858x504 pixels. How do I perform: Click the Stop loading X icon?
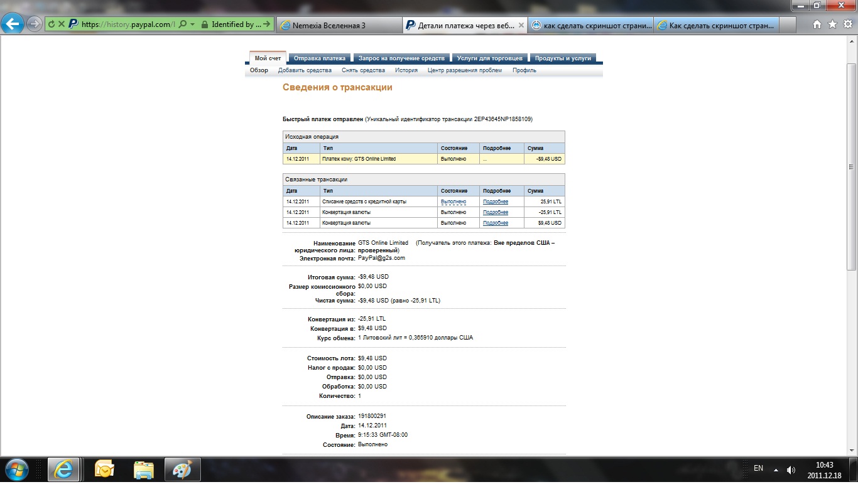(61, 24)
